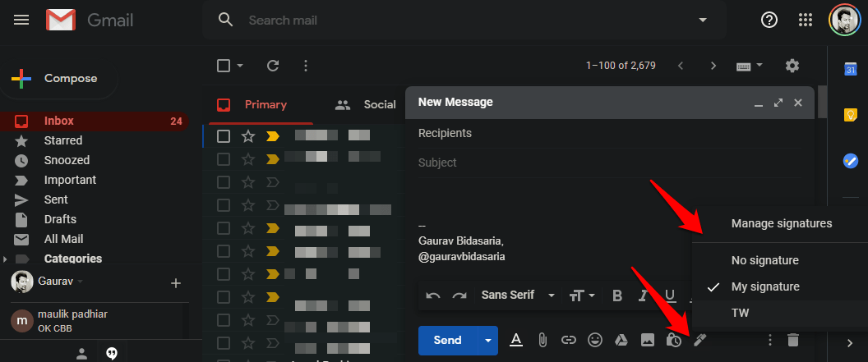Toggle confidential mode lock-clock icon
Viewport: 868px width, 362px height.
coord(674,340)
